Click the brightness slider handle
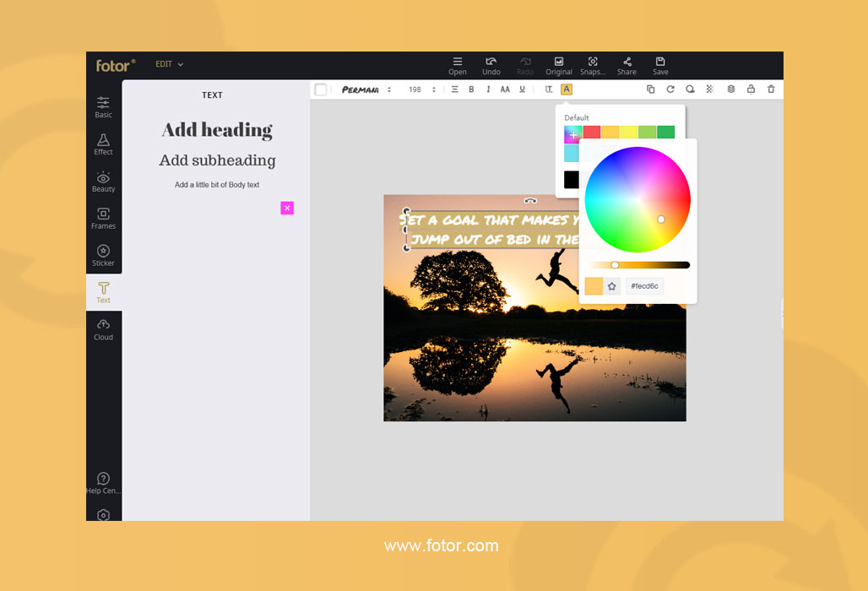 point(615,265)
